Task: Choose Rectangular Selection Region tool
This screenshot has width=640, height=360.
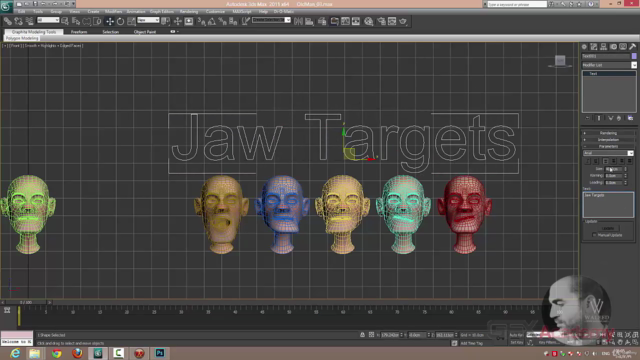Action: click(87, 21)
